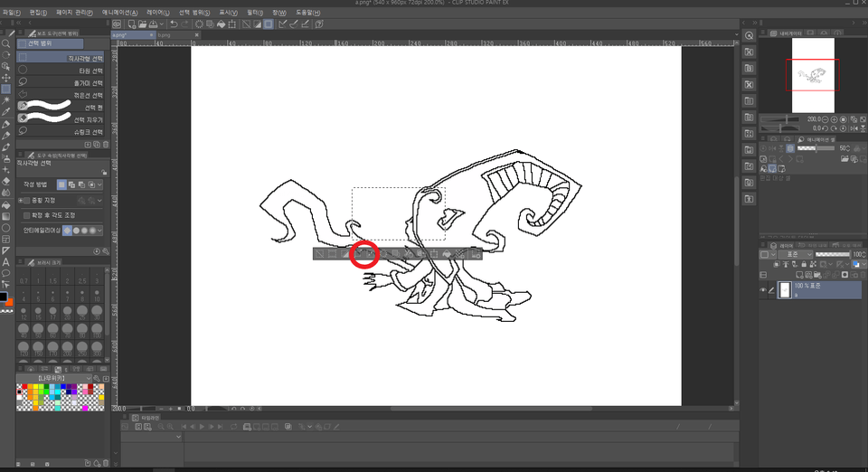Open 종횡 지정 dropdown arrow
Image resolution: width=868 pixels, height=472 pixels.
[x=99, y=201]
